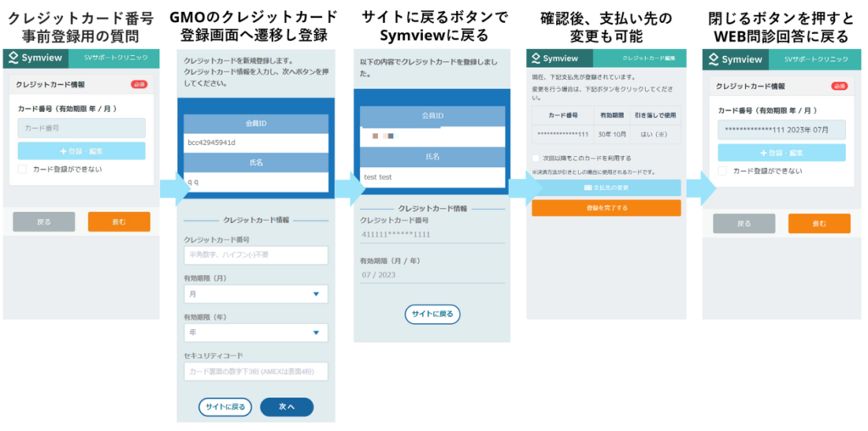Click the red 必須 badge in the rightmost screen
Screen dimensions: 868x431
pos(839,86)
